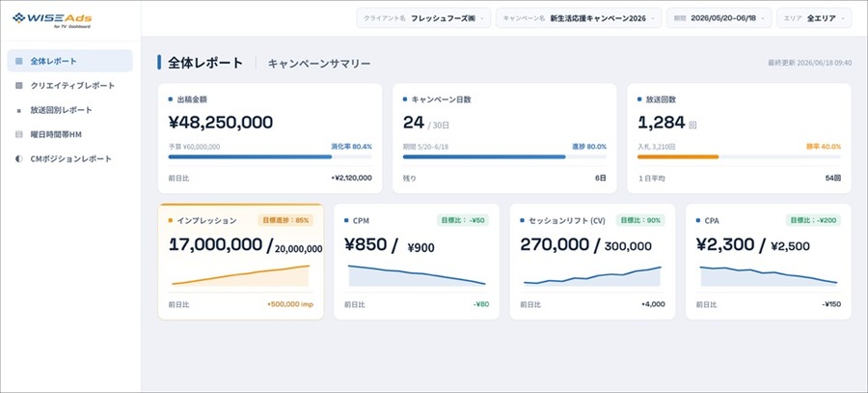Click the 目標比：90% badge
The height and width of the screenshot is (393, 868).
tap(640, 220)
